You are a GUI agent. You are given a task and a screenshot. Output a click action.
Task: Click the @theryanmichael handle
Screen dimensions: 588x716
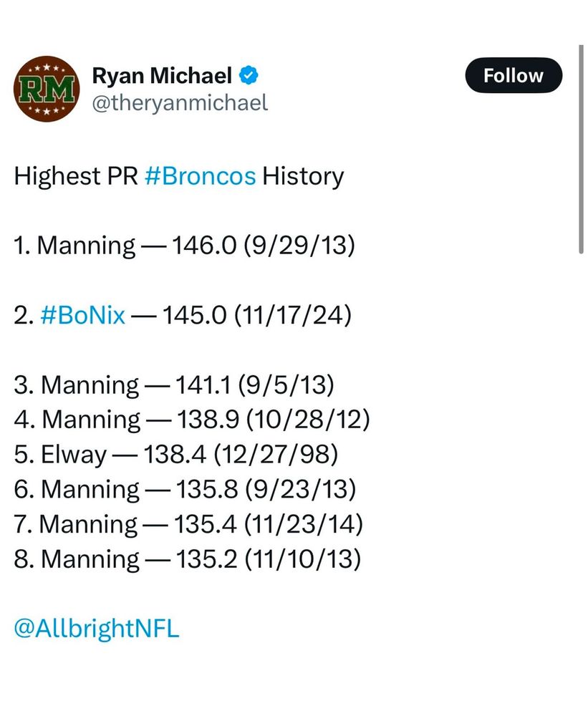point(180,103)
